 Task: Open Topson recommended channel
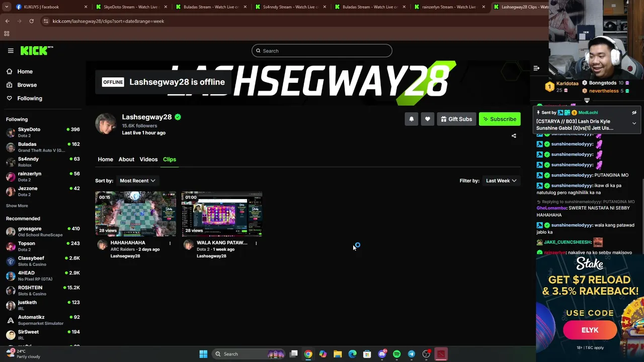43,246
